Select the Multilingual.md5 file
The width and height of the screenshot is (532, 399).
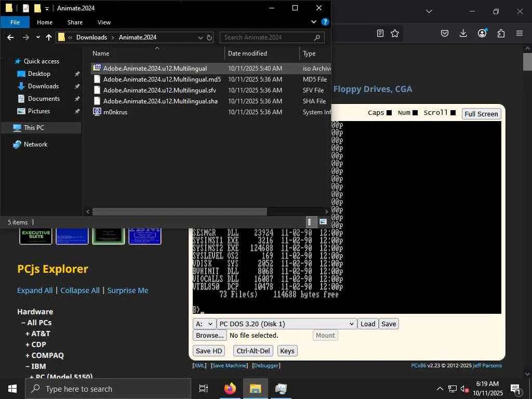[x=162, y=79]
